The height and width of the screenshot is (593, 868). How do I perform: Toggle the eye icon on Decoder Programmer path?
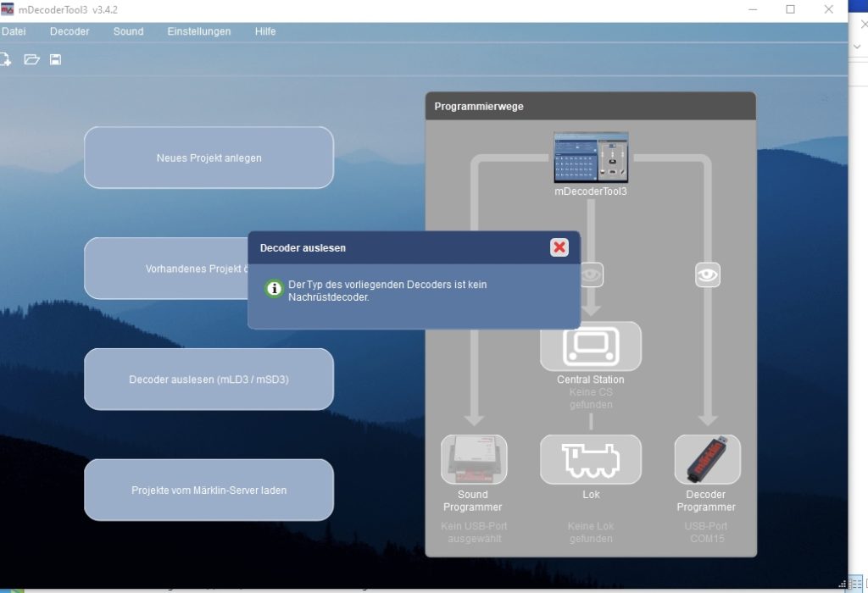click(708, 275)
